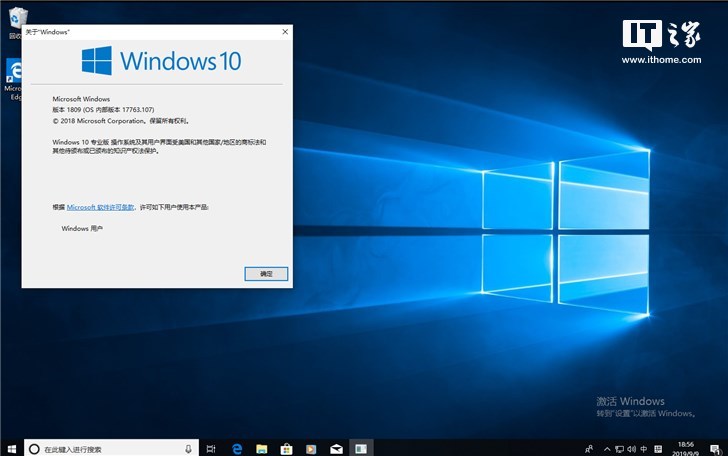This screenshot has width=728, height=456.
Task: Open Microsoft Store from the taskbar
Action: click(x=286, y=449)
